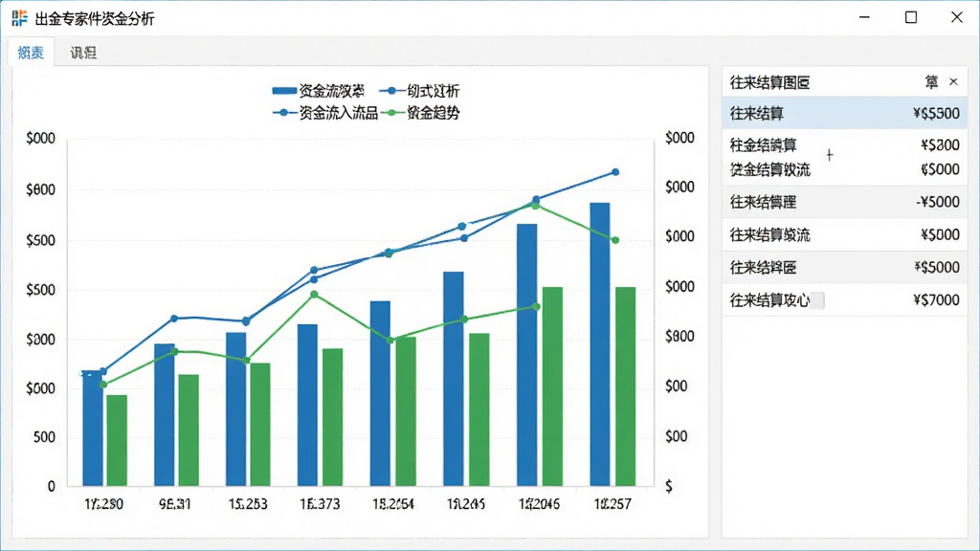
Task: Click the x-axis label 98.31
Action: pyautogui.click(x=175, y=504)
